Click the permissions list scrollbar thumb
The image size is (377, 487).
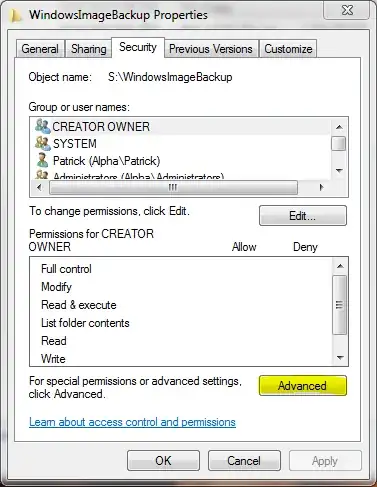[x=340, y=305]
